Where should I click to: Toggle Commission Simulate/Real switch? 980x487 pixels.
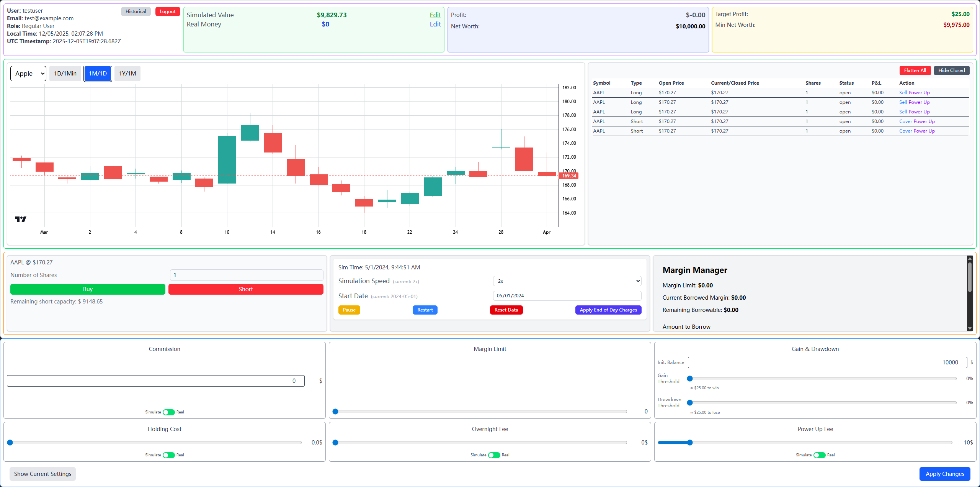(168, 412)
